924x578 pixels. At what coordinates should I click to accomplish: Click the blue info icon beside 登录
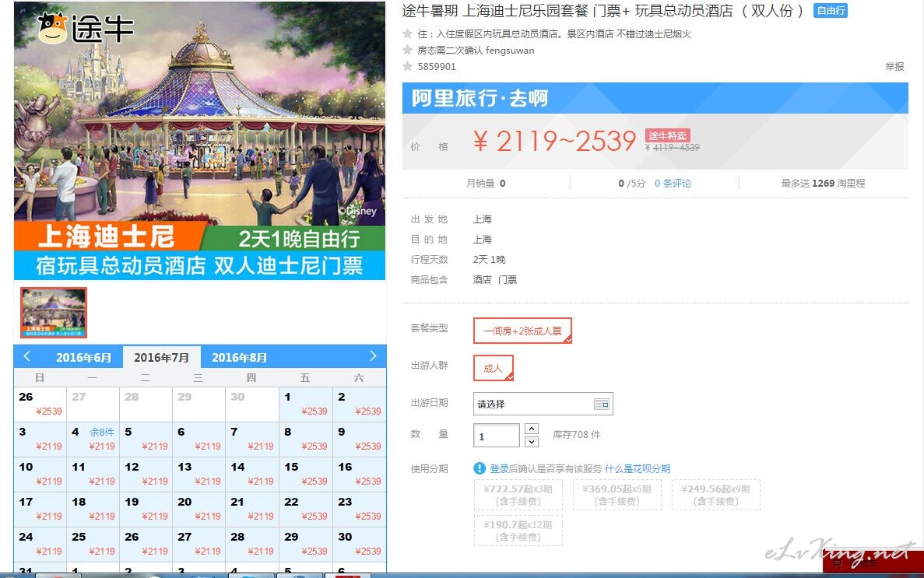coord(480,468)
